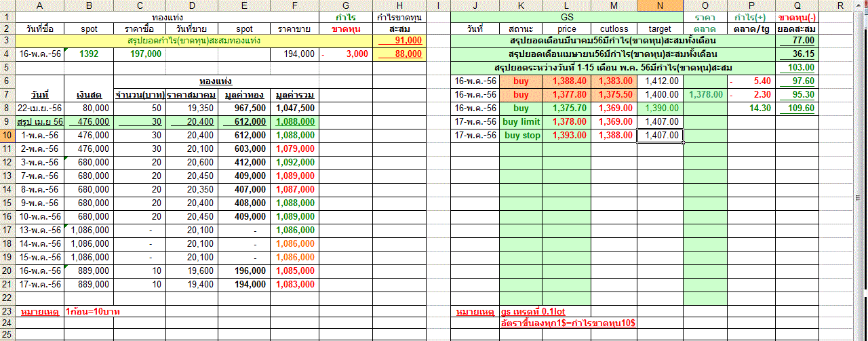Click the red 1,087,000 total cell
The width and height of the screenshot is (868, 341).
tap(294, 189)
